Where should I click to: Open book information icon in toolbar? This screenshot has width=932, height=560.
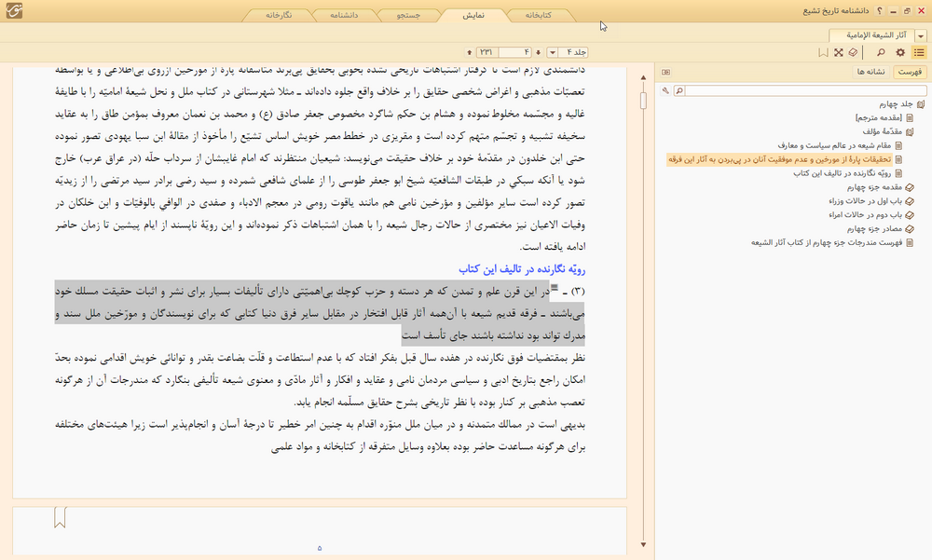pyautogui.click(x=853, y=52)
